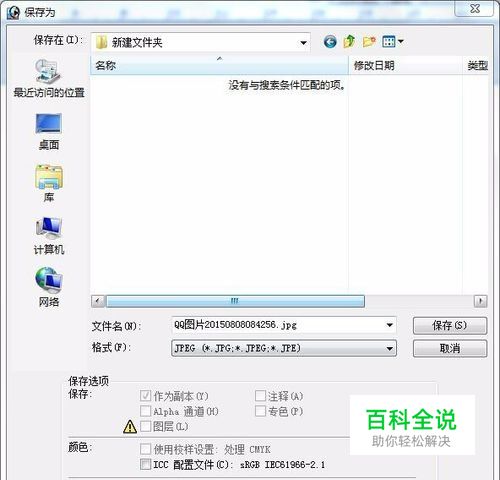The image size is (500, 480).
Task: Toggle 使用校样设置 checkbox
Action: point(145,449)
